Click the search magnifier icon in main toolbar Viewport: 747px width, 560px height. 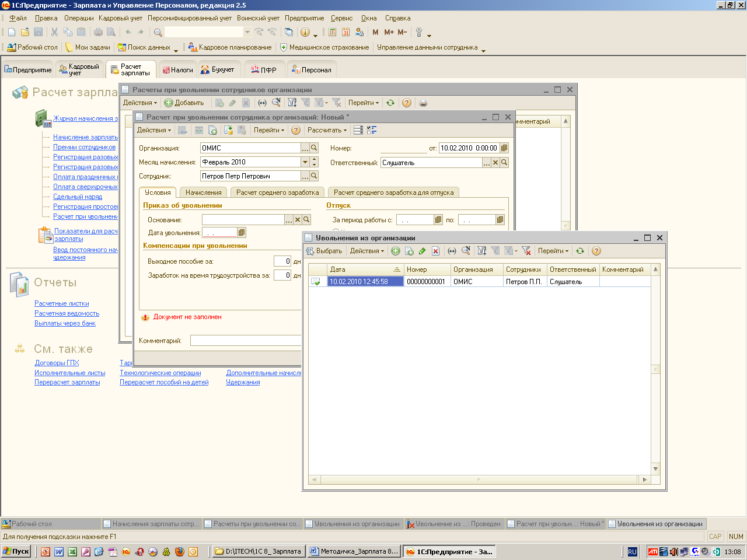tap(158, 32)
